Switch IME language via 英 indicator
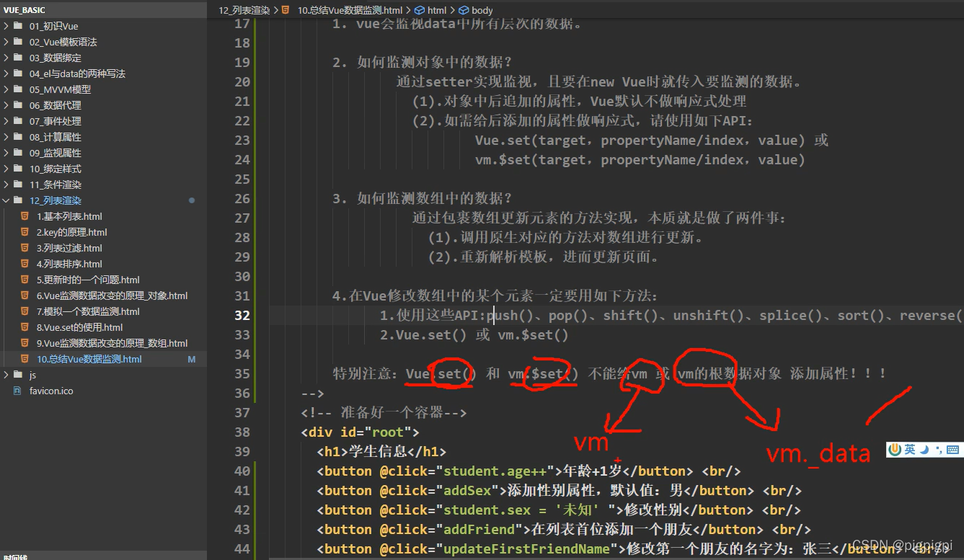Screen dimensions: 964x560 pos(910,450)
